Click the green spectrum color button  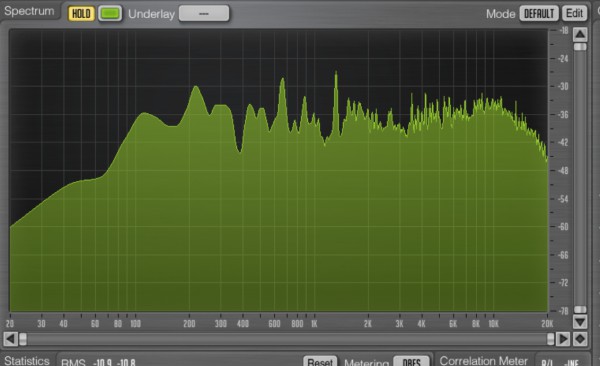click(x=110, y=13)
